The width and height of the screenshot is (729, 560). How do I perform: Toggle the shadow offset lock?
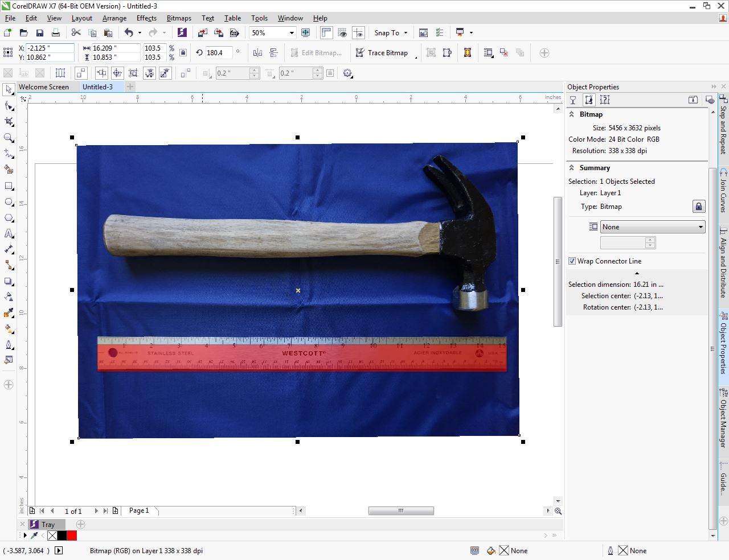click(x=330, y=73)
